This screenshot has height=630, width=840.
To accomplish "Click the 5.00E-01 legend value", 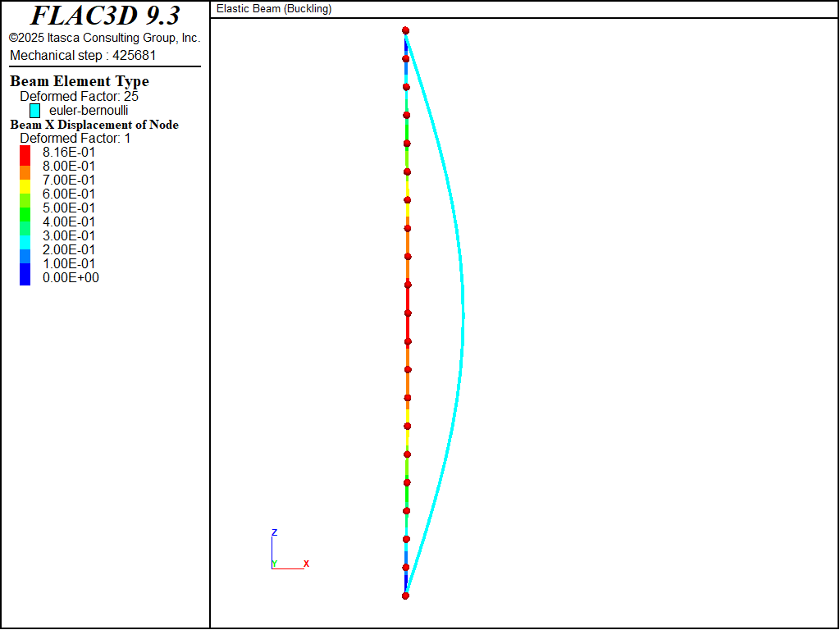I will click(x=69, y=208).
